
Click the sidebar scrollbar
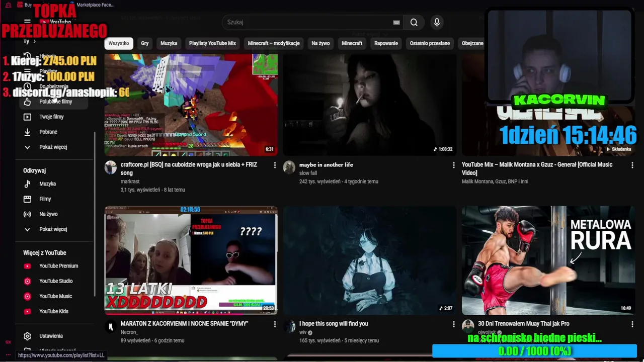click(x=95, y=214)
